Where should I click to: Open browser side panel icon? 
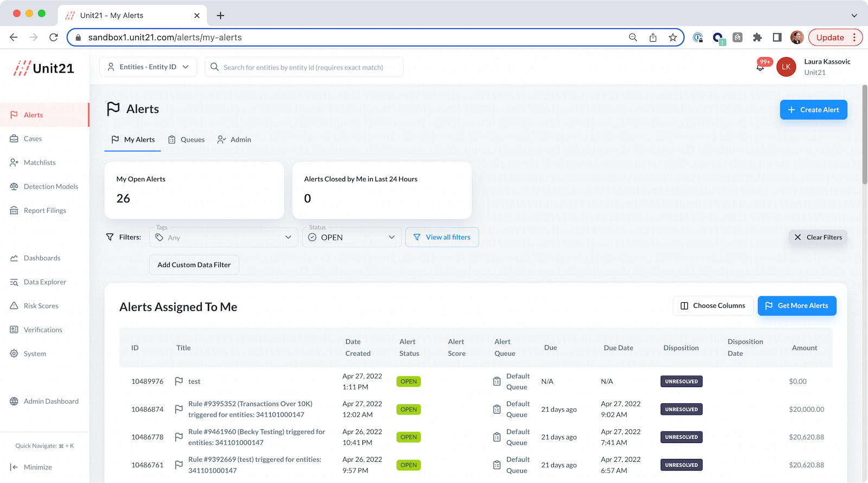click(x=777, y=37)
